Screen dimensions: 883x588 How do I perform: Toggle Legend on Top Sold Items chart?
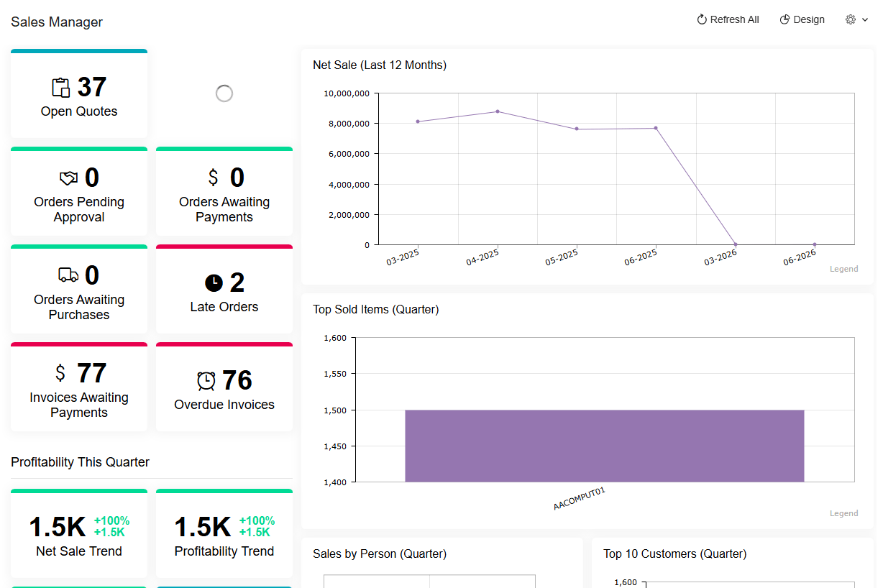click(x=844, y=513)
